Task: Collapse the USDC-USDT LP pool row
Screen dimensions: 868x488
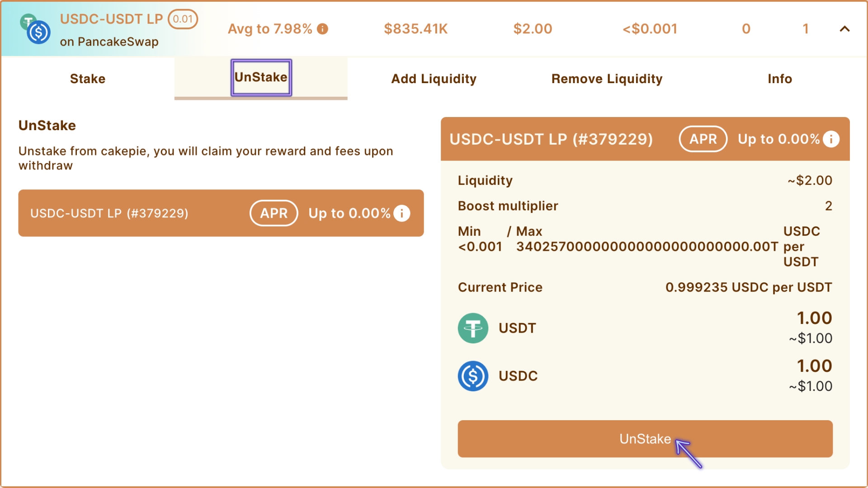Action: click(844, 29)
